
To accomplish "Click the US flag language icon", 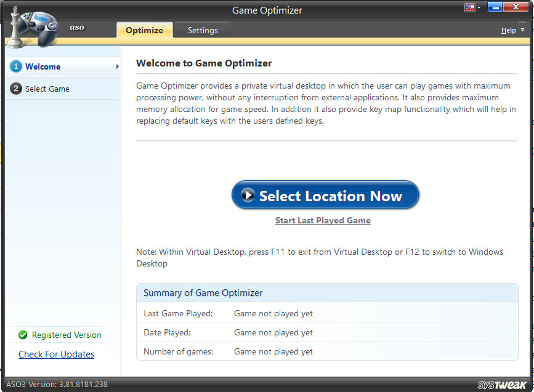I will click(469, 6).
